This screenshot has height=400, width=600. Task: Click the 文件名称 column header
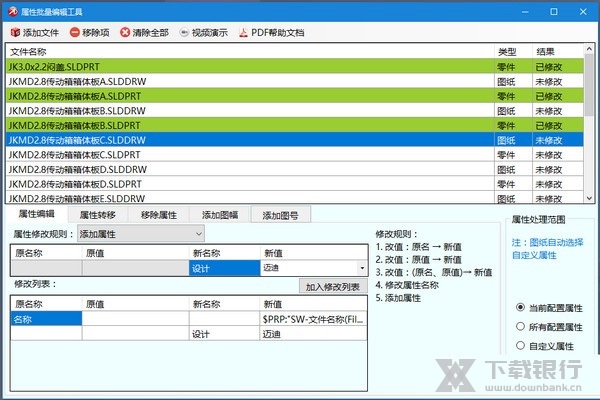pyautogui.click(x=250, y=52)
